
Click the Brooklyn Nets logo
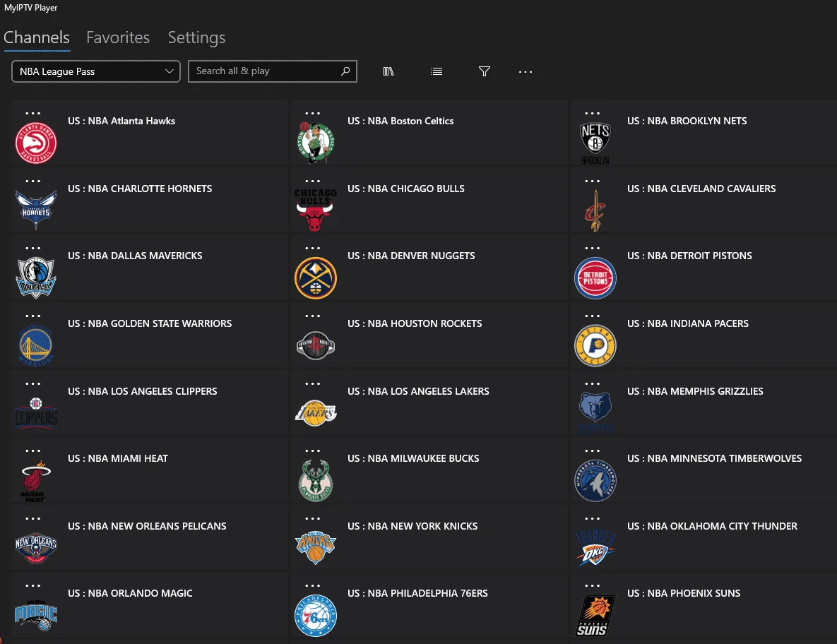click(x=595, y=143)
